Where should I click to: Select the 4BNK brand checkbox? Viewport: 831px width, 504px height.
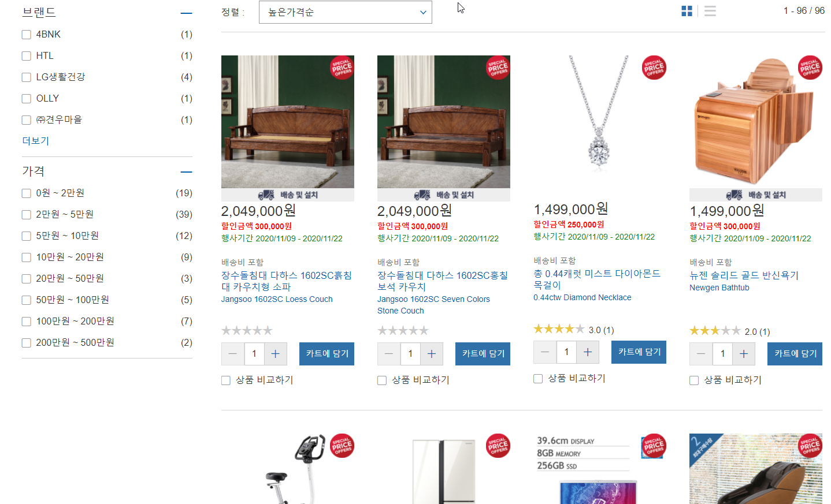coord(27,35)
